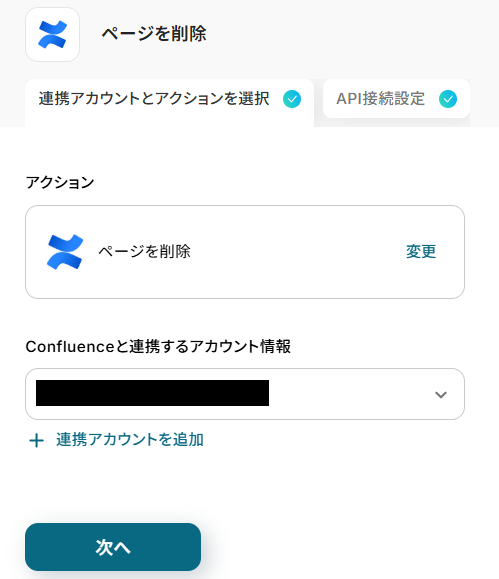Click the redacted account name
Image resolution: width=499 pixels, height=579 pixels.
click(x=152, y=393)
